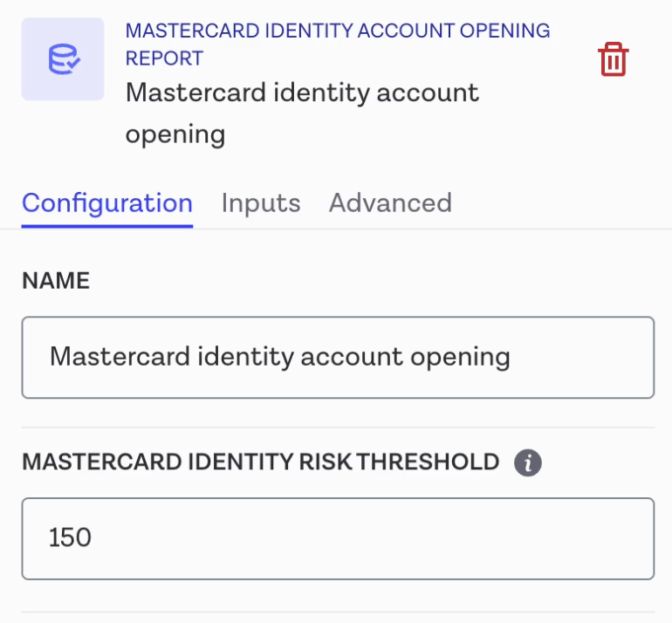The height and width of the screenshot is (623, 672).
Task: Click the NAME field label
Action: click(56, 281)
